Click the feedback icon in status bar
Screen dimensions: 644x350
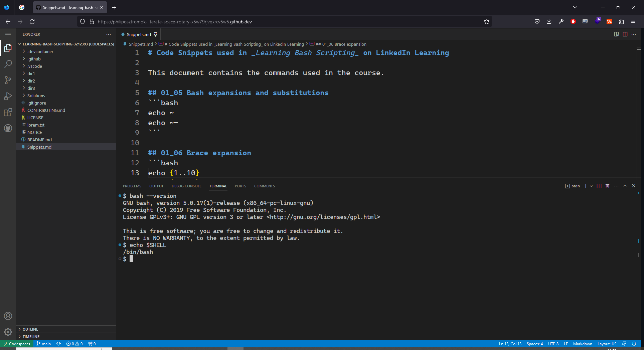coord(624,344)
